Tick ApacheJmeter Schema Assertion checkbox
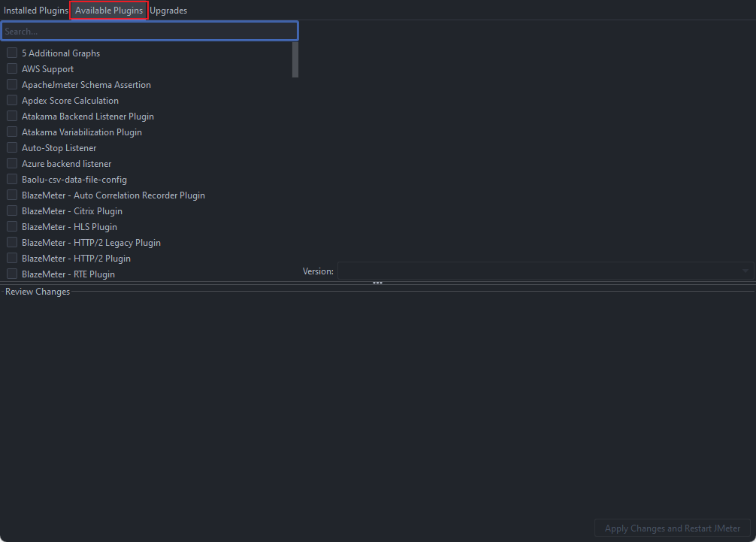The image size is (756, 542). (x=12, y=84)
